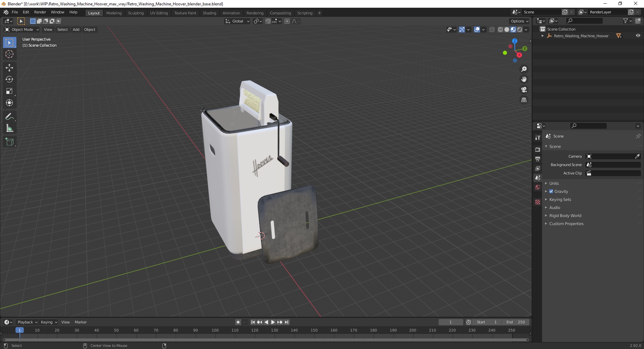This screenshot has width=644, height=349.
Task: Open the Render properties tab
Action: pyautogui.click(x=538, y=149)
